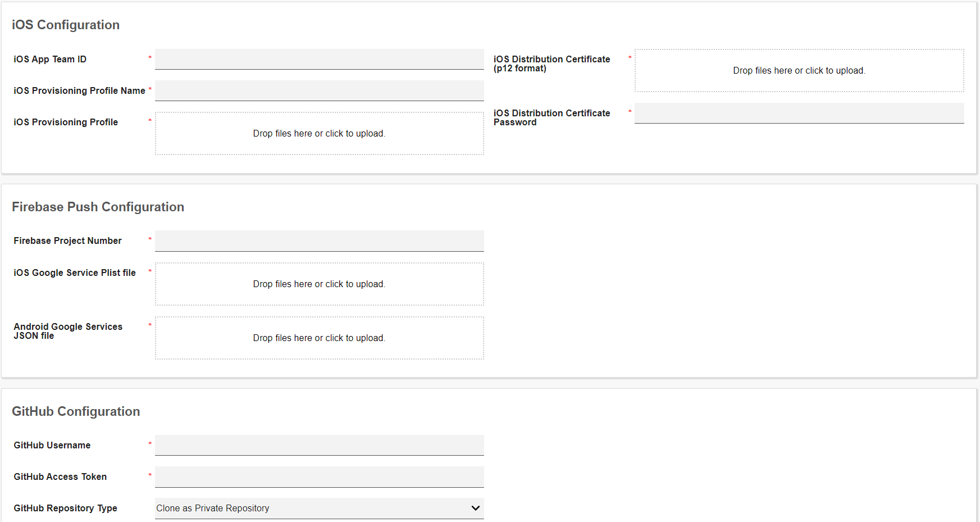Open the Android Google Services JSON upload area
The image size is (980, 522).
tap(319, 338)
